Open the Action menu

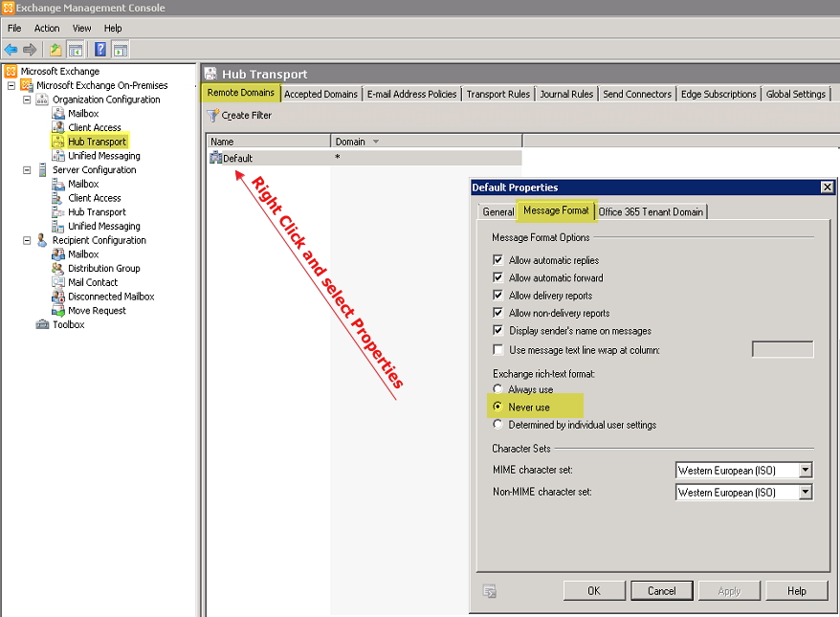47,28
